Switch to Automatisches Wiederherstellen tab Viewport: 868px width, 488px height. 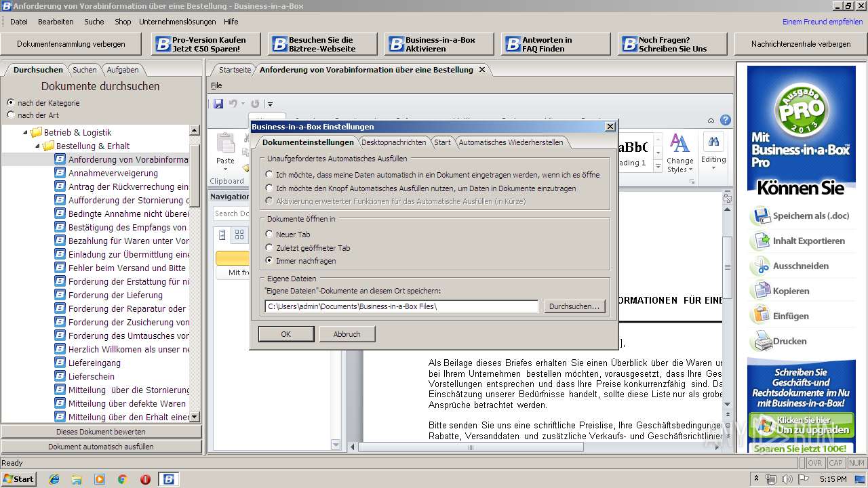[511, 142]
